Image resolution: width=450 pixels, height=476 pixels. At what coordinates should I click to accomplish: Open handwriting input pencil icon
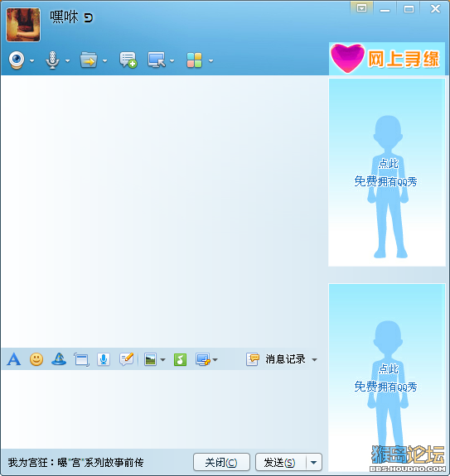tap(127, 359)
